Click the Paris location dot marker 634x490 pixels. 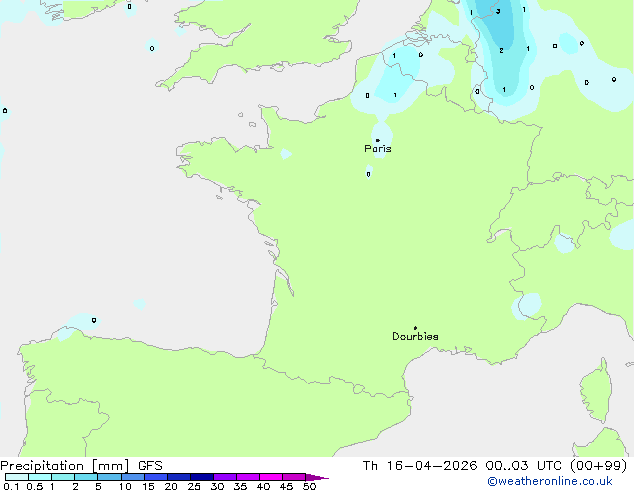(x=378, y=140)
